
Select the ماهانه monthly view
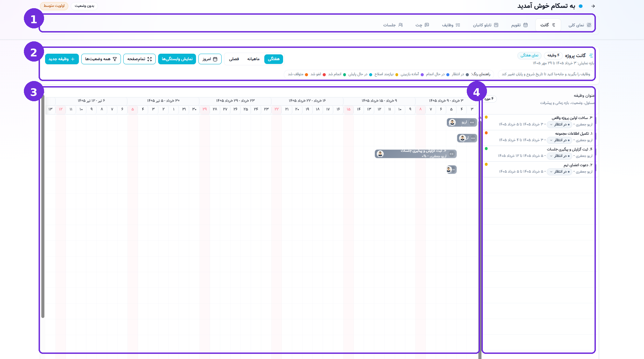(x=253, y=59)
